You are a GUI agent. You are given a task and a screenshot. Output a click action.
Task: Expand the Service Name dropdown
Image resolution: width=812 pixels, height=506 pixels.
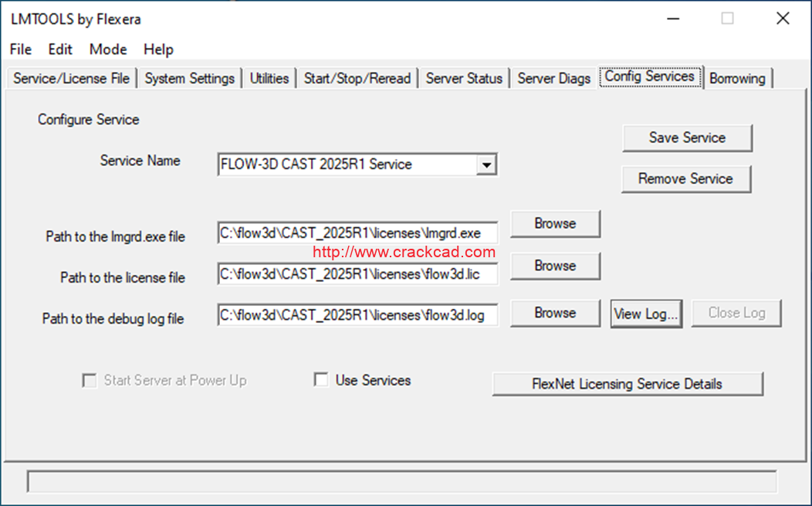click(486, 165)
